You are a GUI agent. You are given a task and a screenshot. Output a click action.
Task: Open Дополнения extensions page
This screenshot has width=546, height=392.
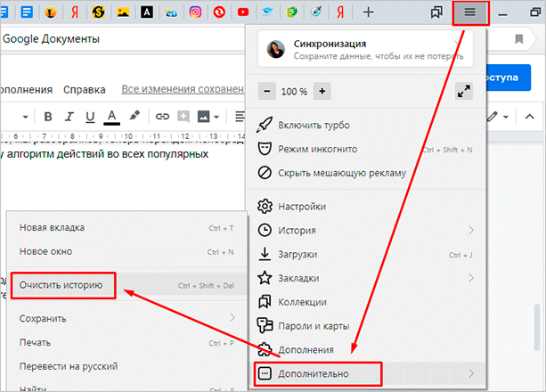pos(365,350)
